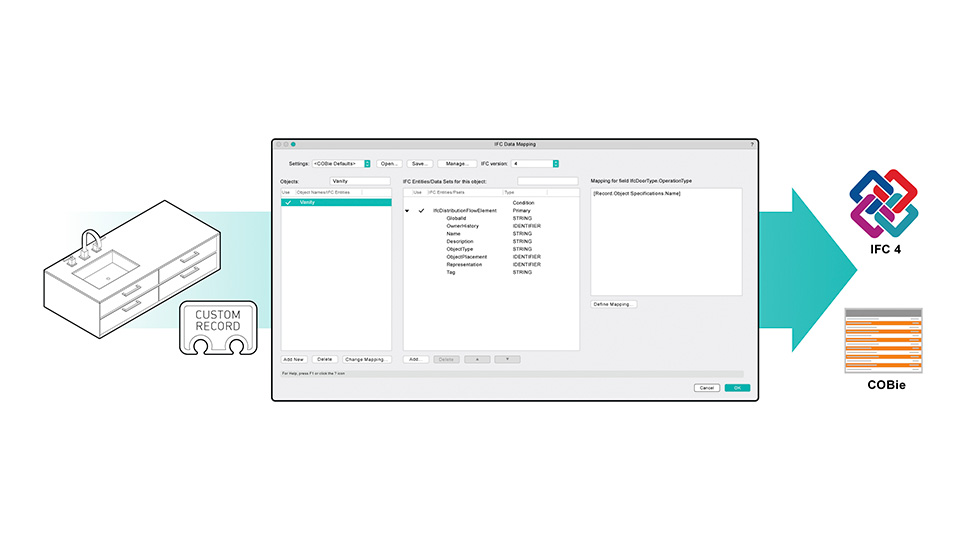Collapse the IfcDistributionFlowElement disclosure triangle
Screen dimensions: 960x540
point(407,211)
